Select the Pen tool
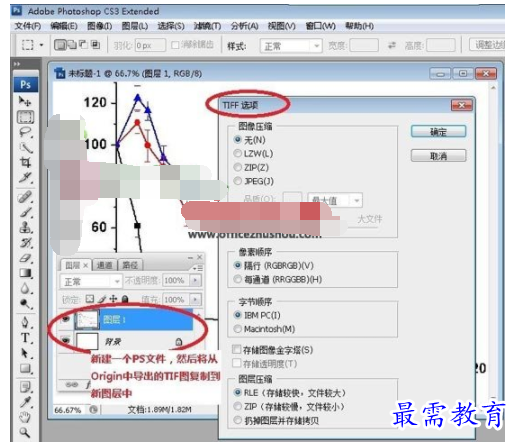This screenshot has width=514, height=446. coord(25,322)
